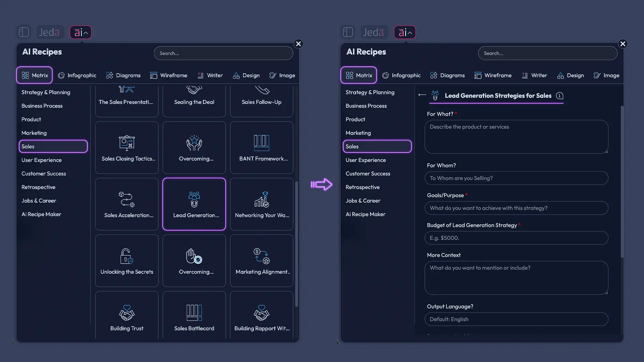Image resolution: width=644 pixels, height=362 pixels.
Task: Open first Overcoming recipe with star hands icon
Action: tap(194, 147)
